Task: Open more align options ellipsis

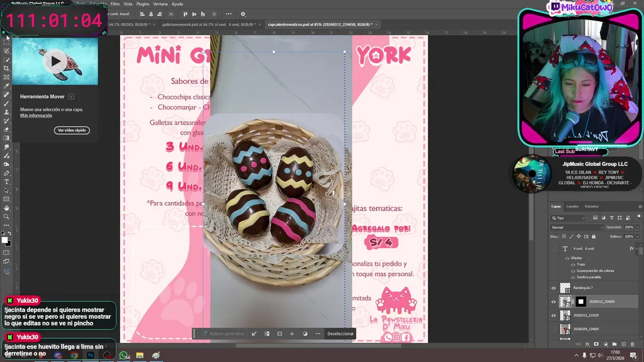Action: tap(229, 14)
